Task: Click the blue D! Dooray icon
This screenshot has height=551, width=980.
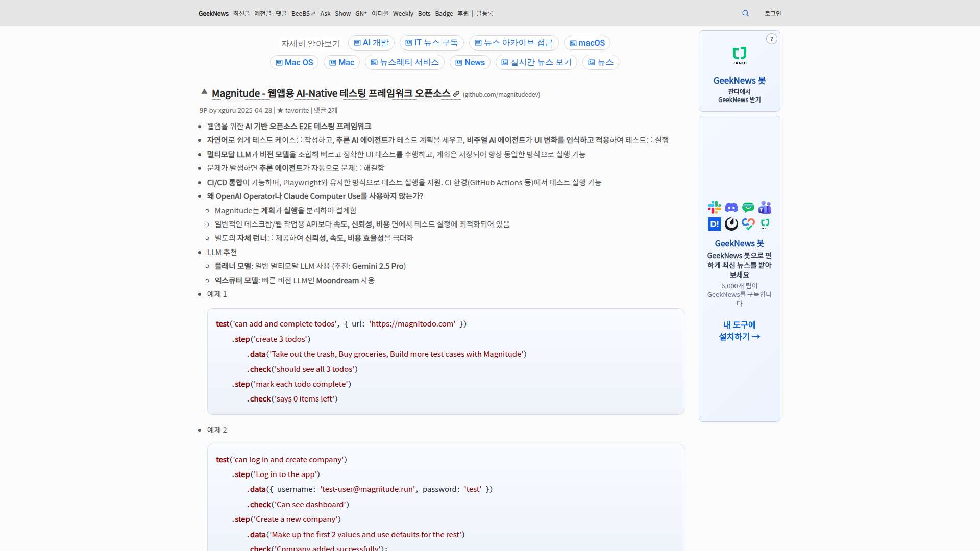Action: [715, 223]
